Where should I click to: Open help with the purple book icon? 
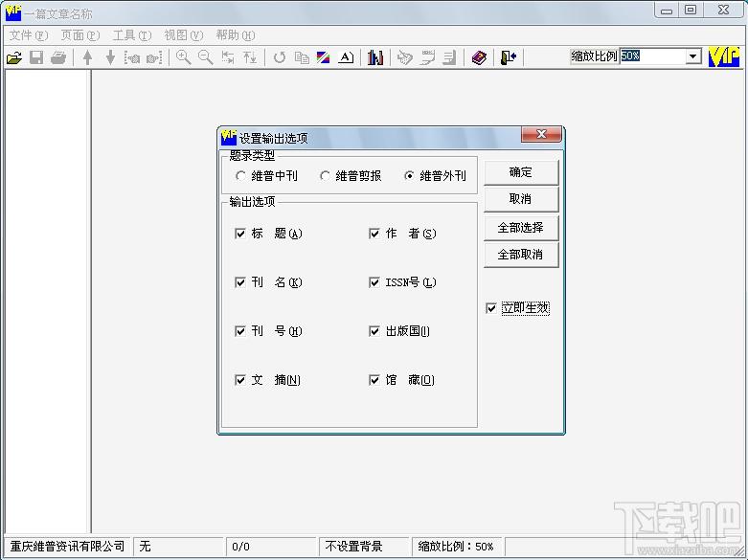[479, 57]
